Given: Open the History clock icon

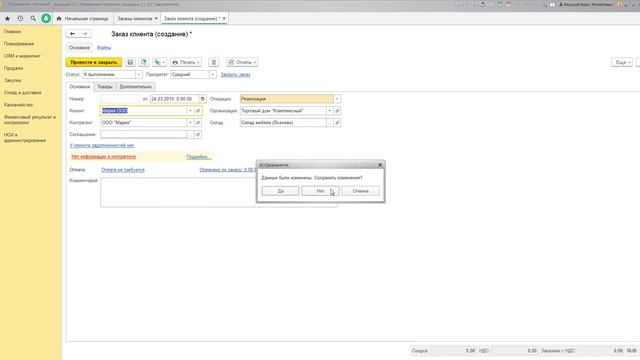Looking at the screenshot, I should 20,19.
